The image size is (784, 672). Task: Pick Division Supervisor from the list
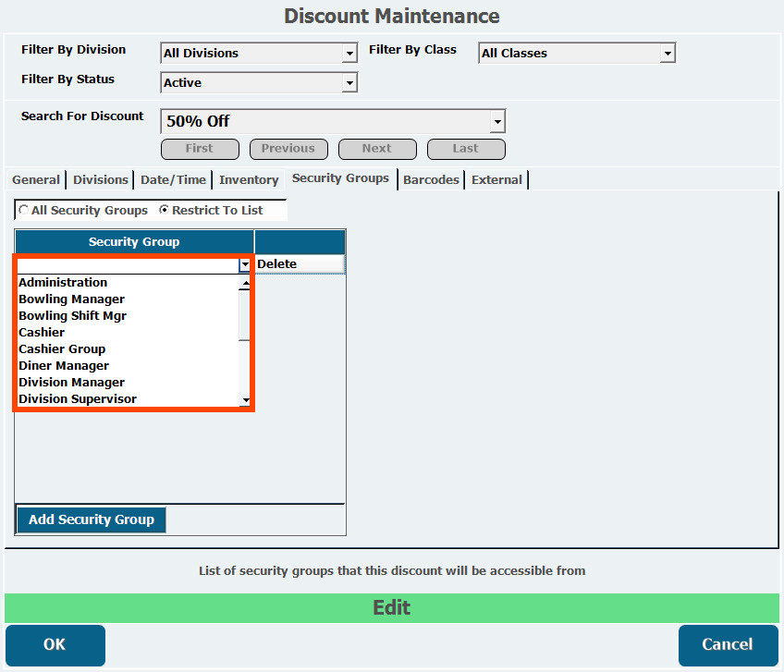click(x=78, y=399)
